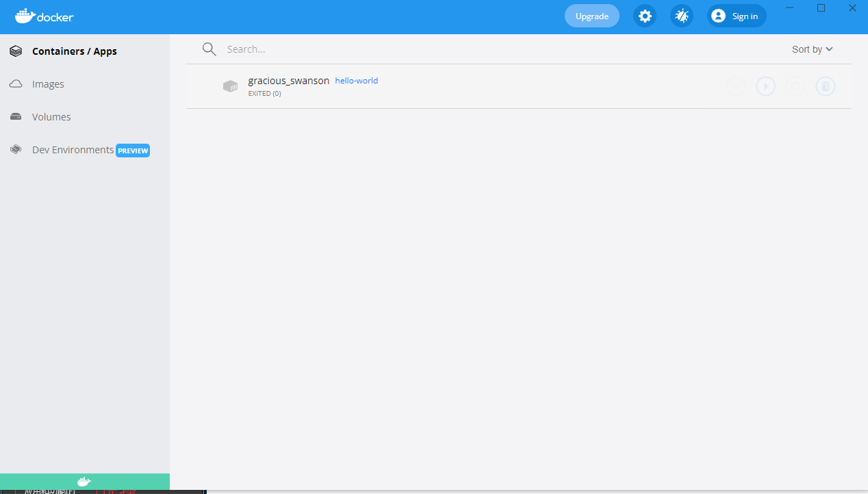Click the container box icon for gracious_swanson

(230, 86)
